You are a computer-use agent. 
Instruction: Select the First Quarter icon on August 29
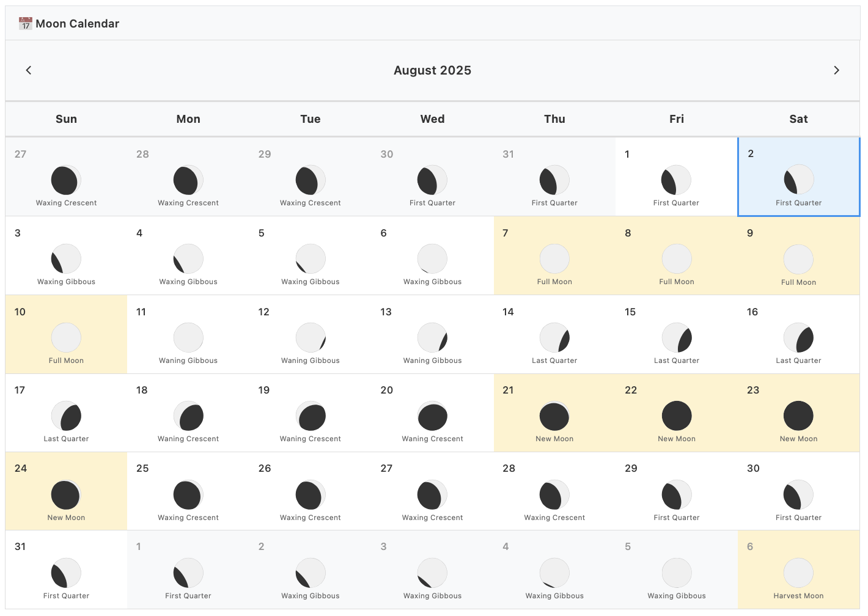676,494
